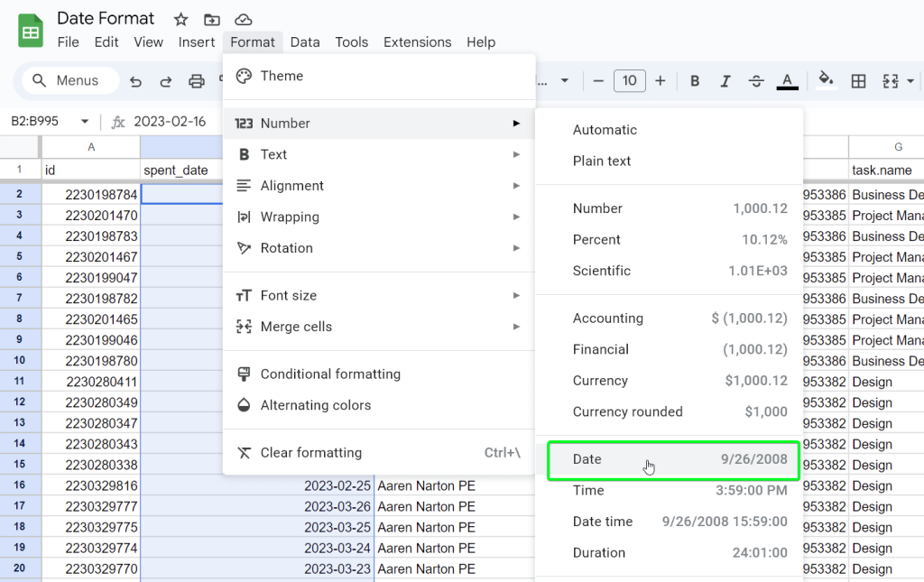The height and width of the screenshot is (582, 924).
Task: Select Number format 1,000.12
Action: click(x=669, y=208)
